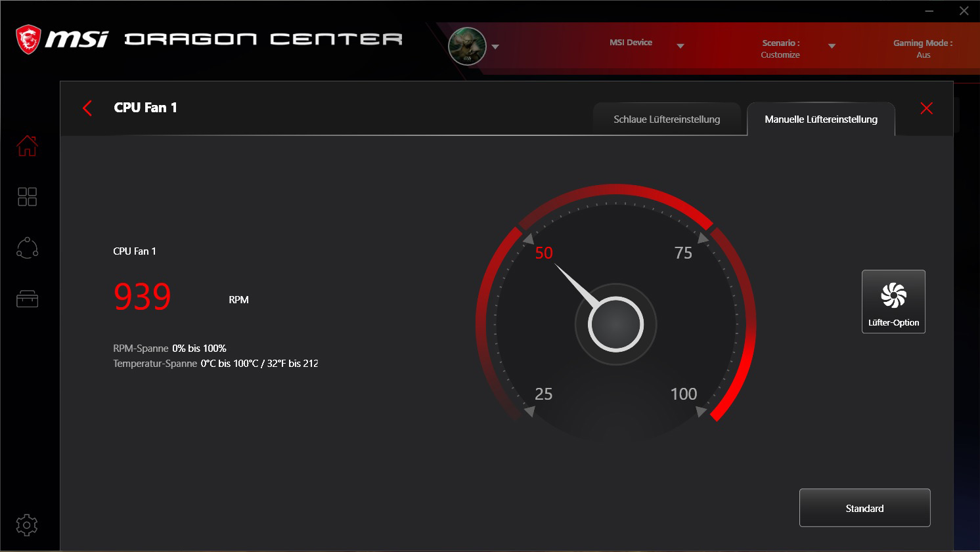This screenshot has height=552, width=980.
Task: Set fan dial to 100 percent marker
Action: (683, 394)
